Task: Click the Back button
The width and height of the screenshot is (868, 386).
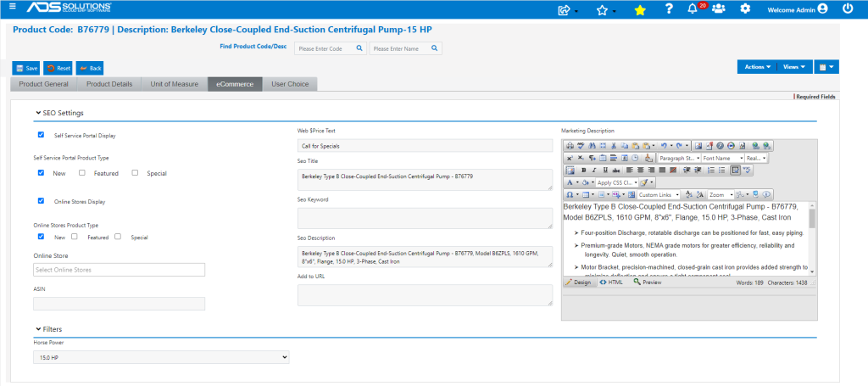Action: (90, 68)
